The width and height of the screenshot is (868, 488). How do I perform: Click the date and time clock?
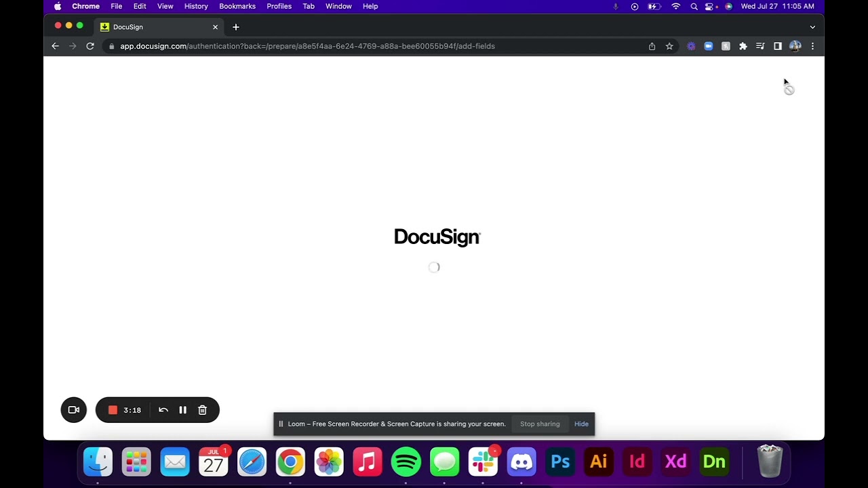[x=778, y=6]
